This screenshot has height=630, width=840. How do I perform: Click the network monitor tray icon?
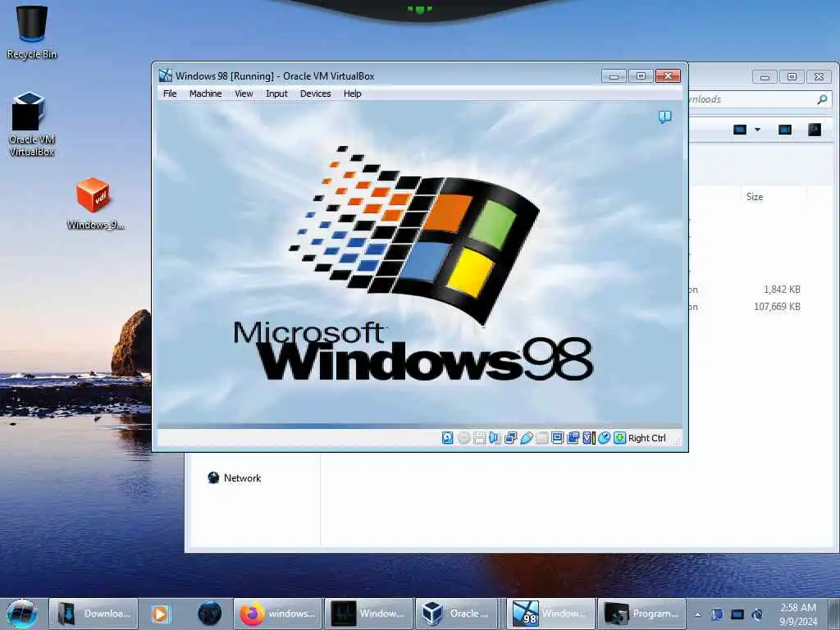(x=737, y=614)
